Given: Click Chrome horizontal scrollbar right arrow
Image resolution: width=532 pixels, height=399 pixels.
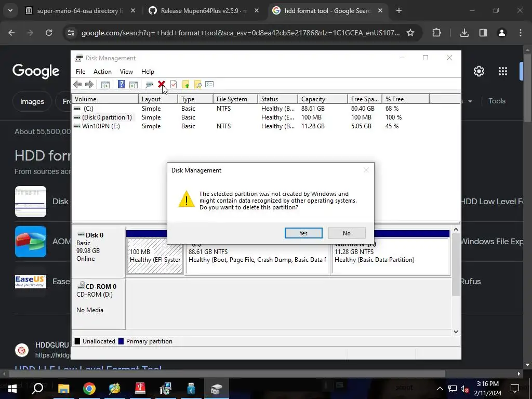Looking at the screenshot, I should [519, 374].
